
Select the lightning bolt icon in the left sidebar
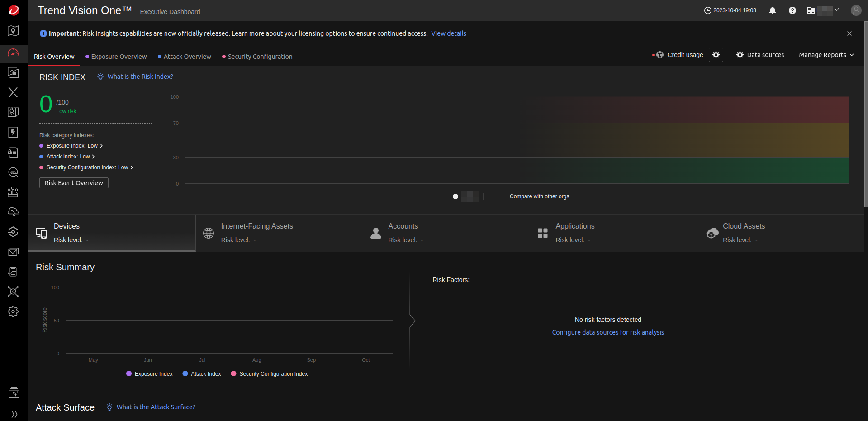tap(13, 132)
